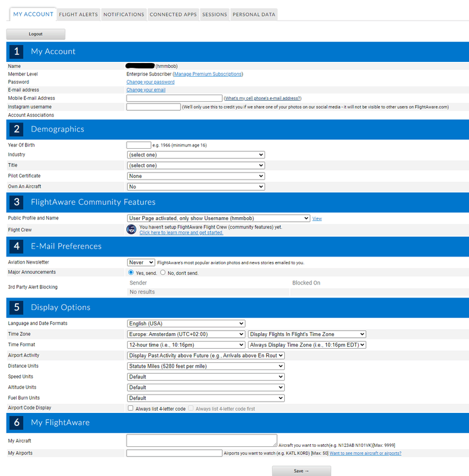Select 'No, don't send.' radio button
This screenshot has height=476, width=469.
(163, 273)
